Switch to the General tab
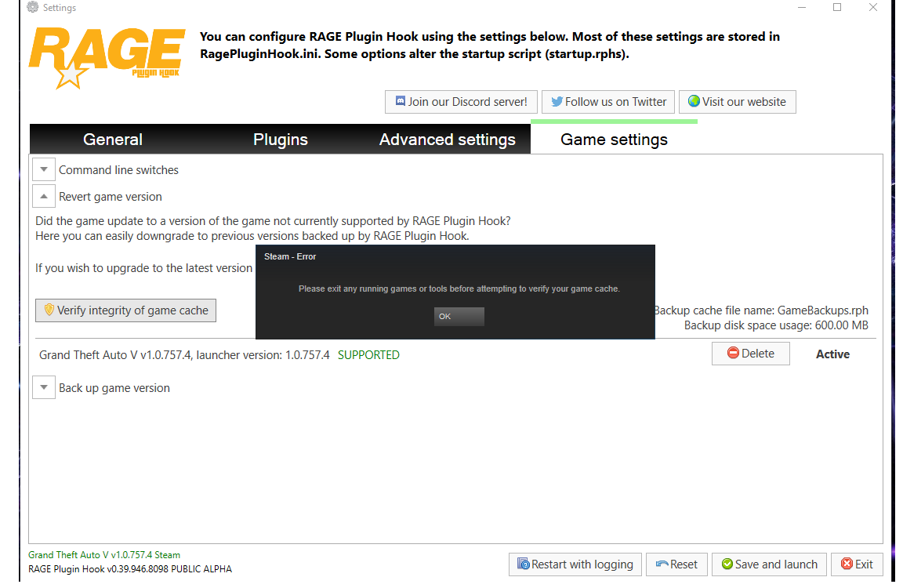903x588 pixels. click(113, 140)
